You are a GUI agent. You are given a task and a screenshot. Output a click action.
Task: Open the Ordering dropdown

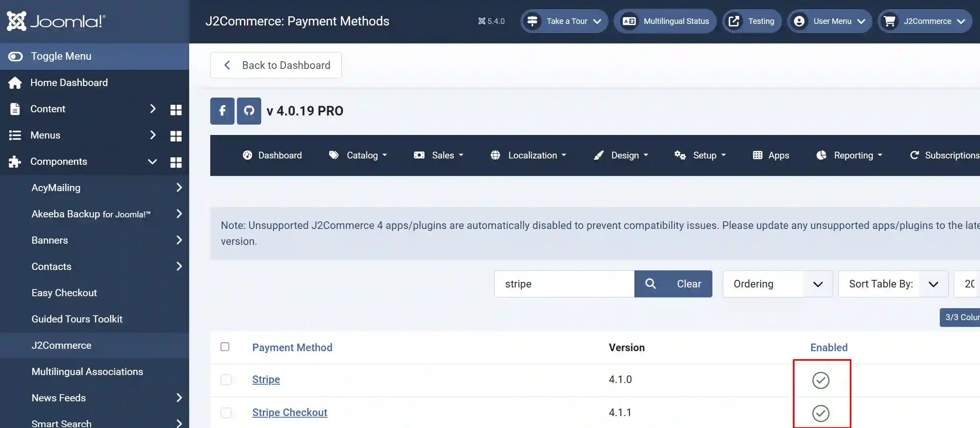(x=778, y=284)
